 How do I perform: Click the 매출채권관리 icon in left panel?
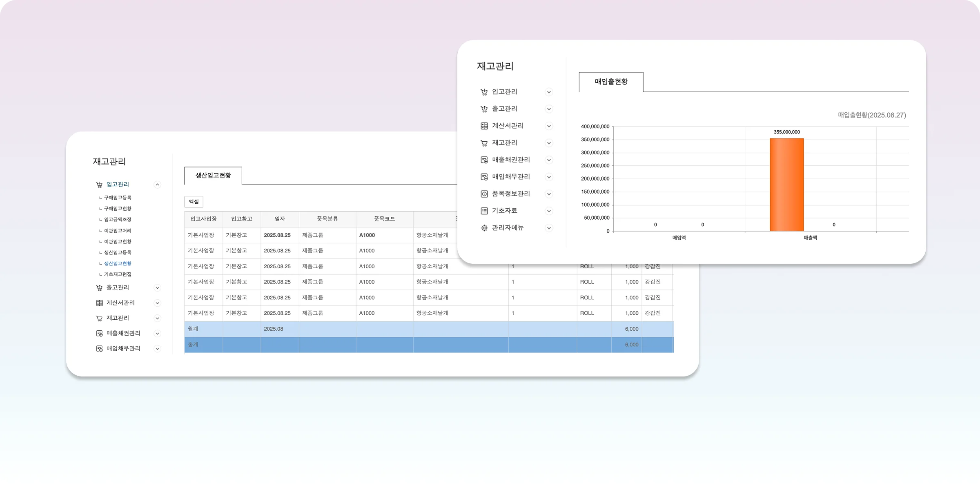point(99,333)
